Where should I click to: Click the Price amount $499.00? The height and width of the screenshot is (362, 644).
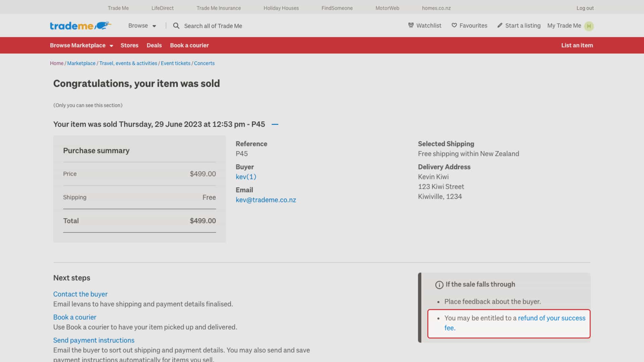[x=203, y=174]
